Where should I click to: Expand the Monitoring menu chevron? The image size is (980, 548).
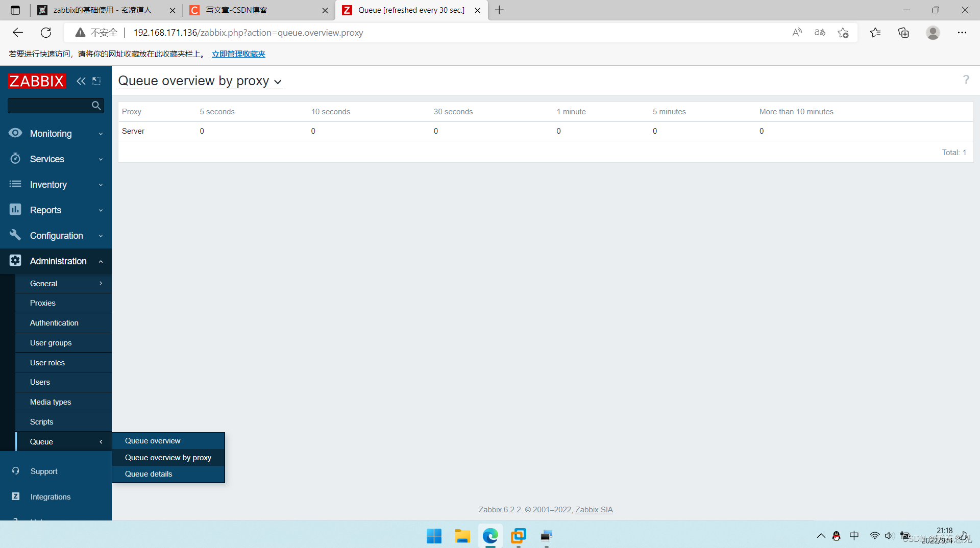pyautogui.click(x=101, y=134)
